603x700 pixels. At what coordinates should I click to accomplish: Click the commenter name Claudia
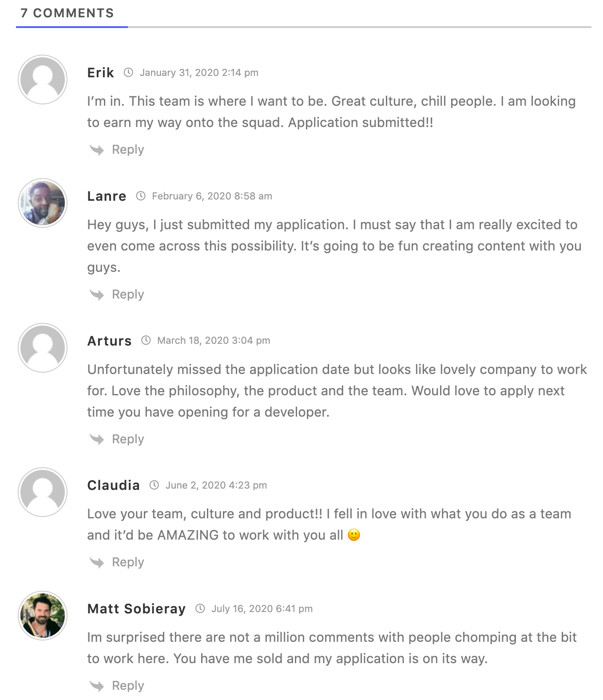pos(113,485)
